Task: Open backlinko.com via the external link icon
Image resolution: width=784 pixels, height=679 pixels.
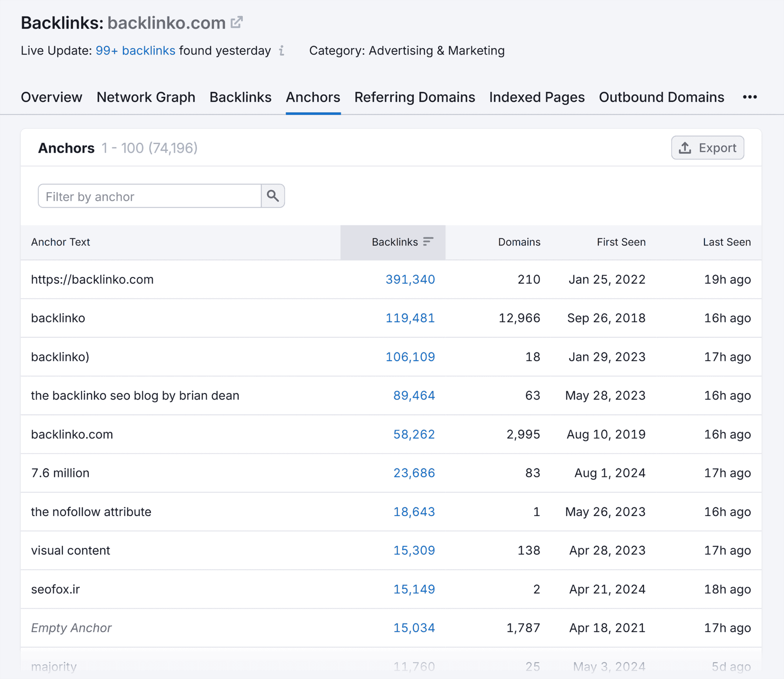Action: [x=237, y=22]
